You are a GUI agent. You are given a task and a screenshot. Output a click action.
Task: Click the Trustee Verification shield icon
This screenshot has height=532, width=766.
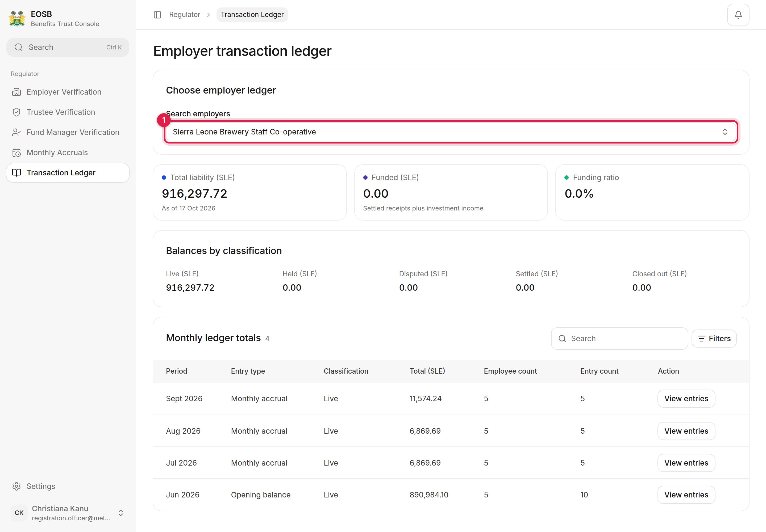click(x=16, y=112)
